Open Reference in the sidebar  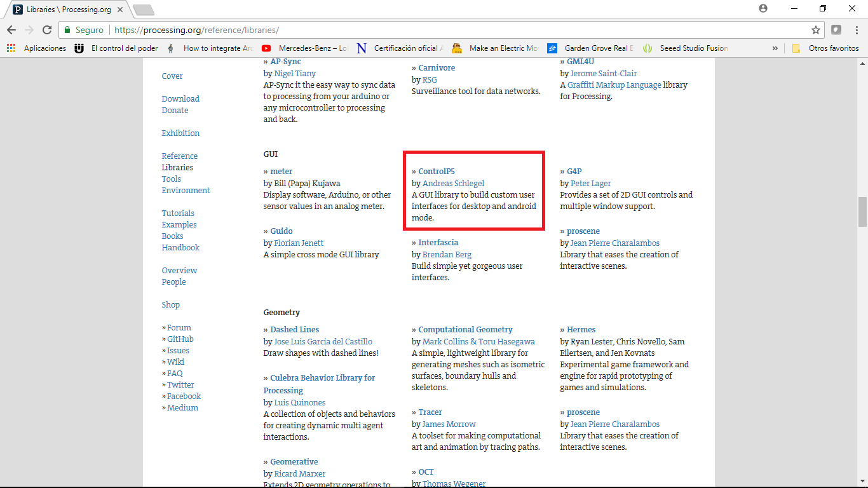point(180,156)
